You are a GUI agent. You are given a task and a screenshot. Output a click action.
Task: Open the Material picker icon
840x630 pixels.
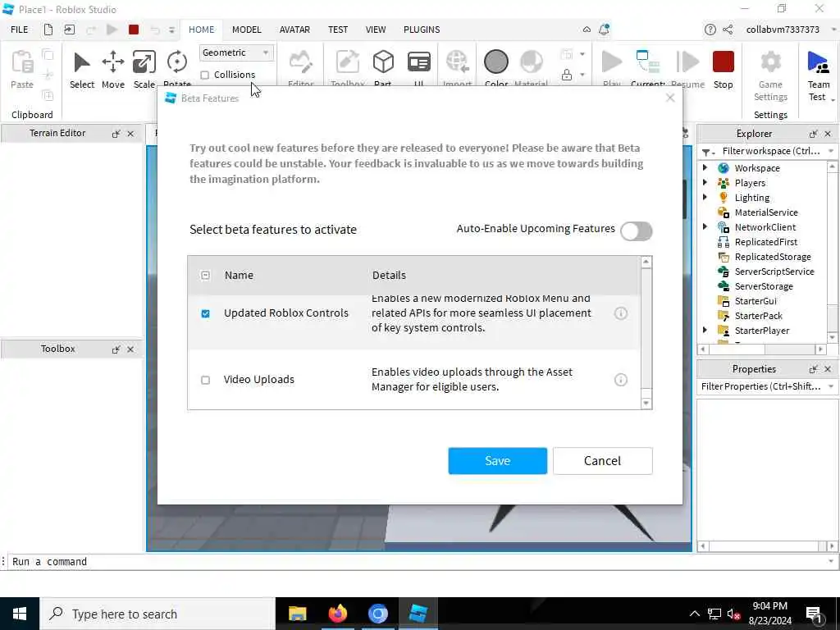[531, 62]
